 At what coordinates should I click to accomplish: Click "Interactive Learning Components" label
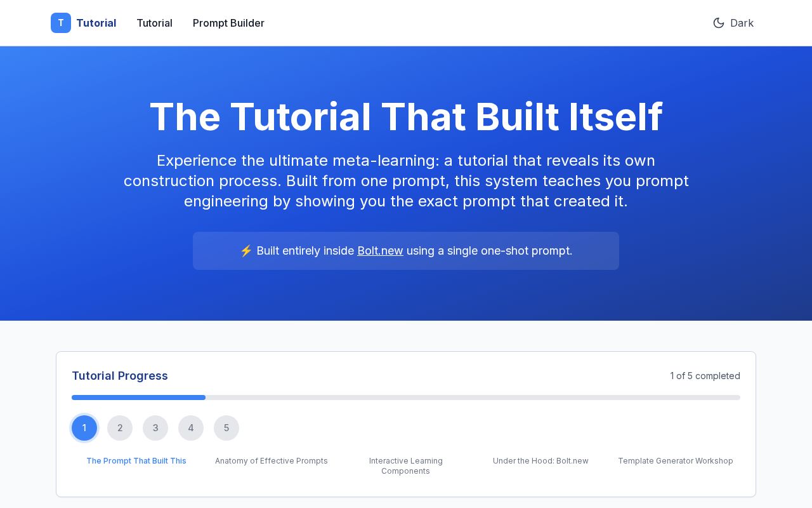pyautogui.click(x=406, y=466)
